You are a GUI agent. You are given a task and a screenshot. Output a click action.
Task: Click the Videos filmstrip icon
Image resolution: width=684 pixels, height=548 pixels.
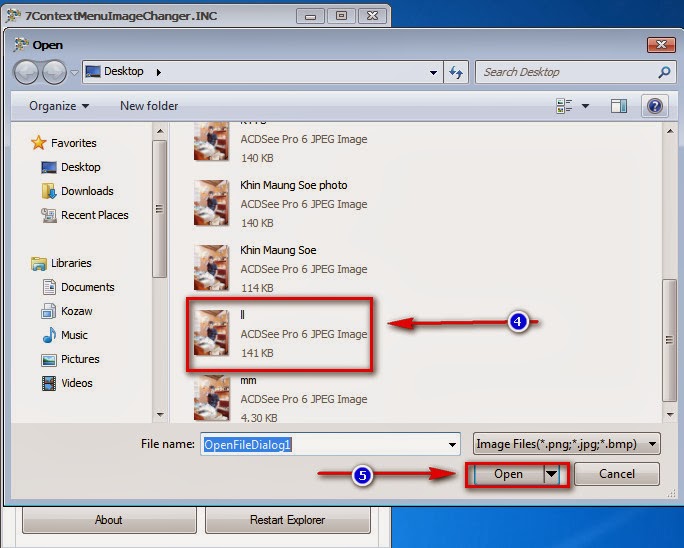pos(49,383)
